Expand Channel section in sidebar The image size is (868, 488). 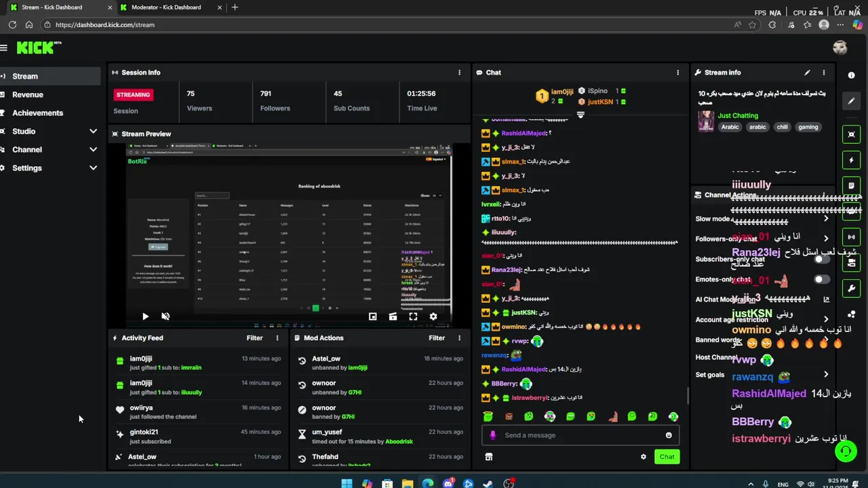coord(93,150)
